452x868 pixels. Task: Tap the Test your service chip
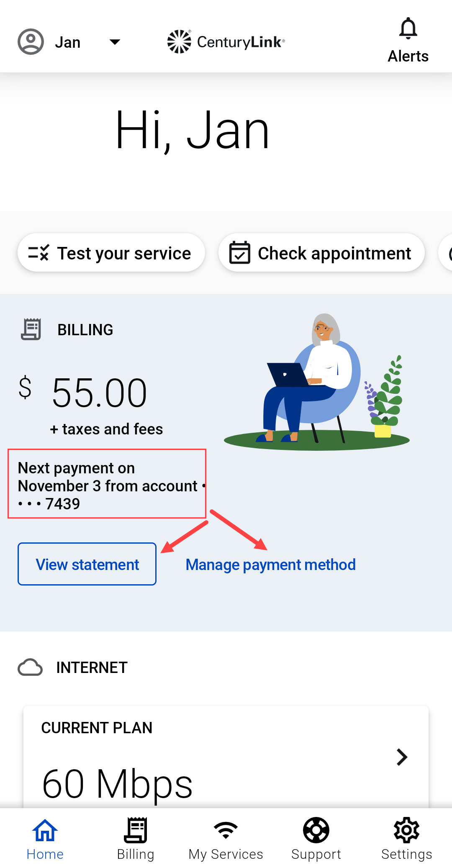[x=111, y=253]
